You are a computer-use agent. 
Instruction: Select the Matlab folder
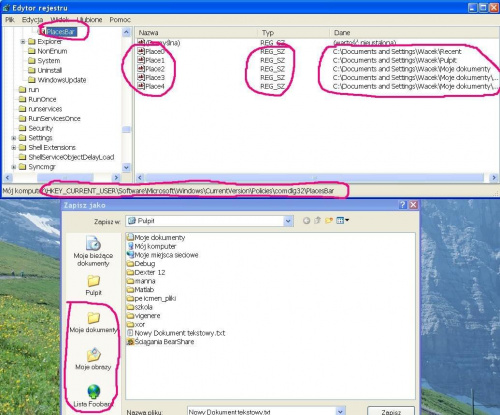(140, 290)
